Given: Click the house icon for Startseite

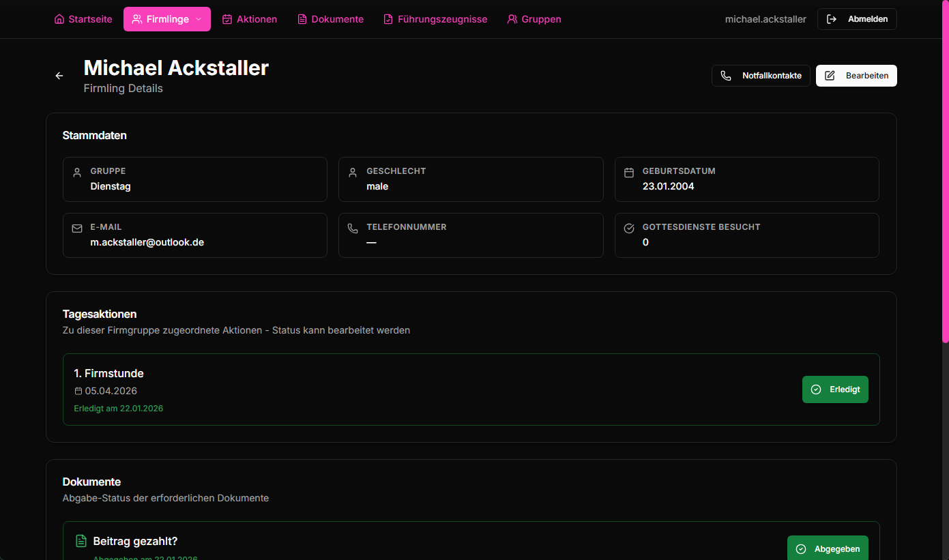Looking at the screenshot, I should coord(59,19).
